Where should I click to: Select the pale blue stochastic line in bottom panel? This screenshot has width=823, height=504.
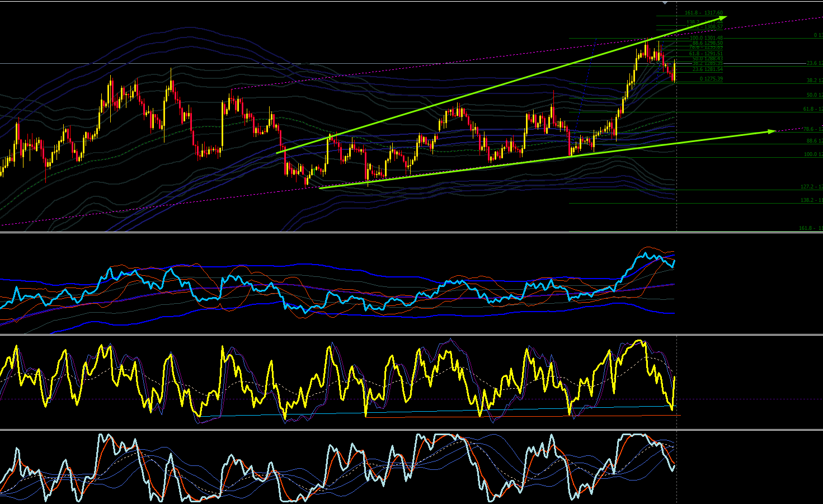coord(337,467)
